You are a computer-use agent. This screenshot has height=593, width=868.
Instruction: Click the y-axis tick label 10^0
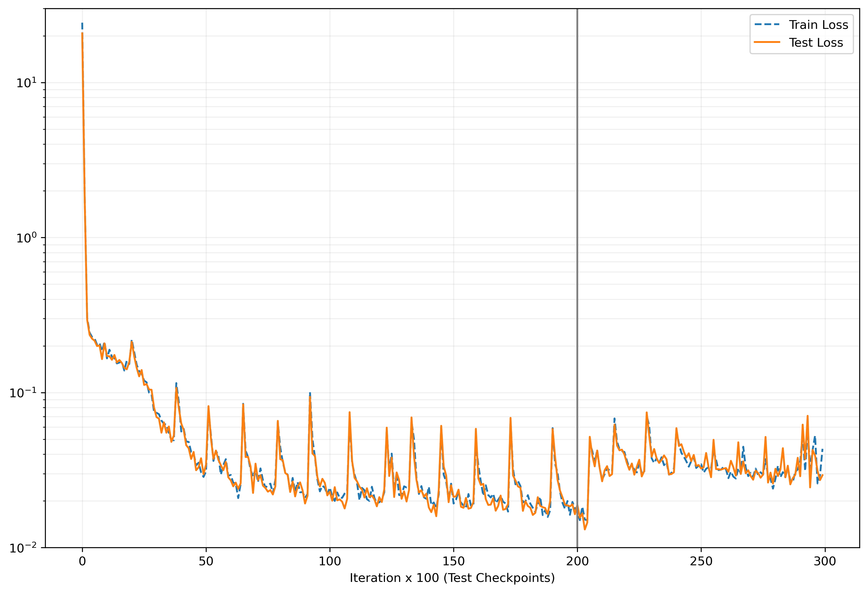click(26, 238)
